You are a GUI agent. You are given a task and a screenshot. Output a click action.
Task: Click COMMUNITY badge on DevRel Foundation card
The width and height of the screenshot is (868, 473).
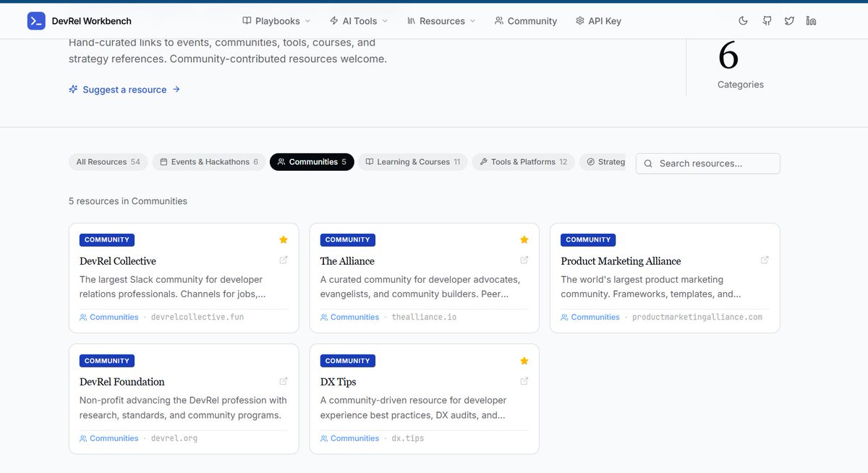[x=107, y=361]
